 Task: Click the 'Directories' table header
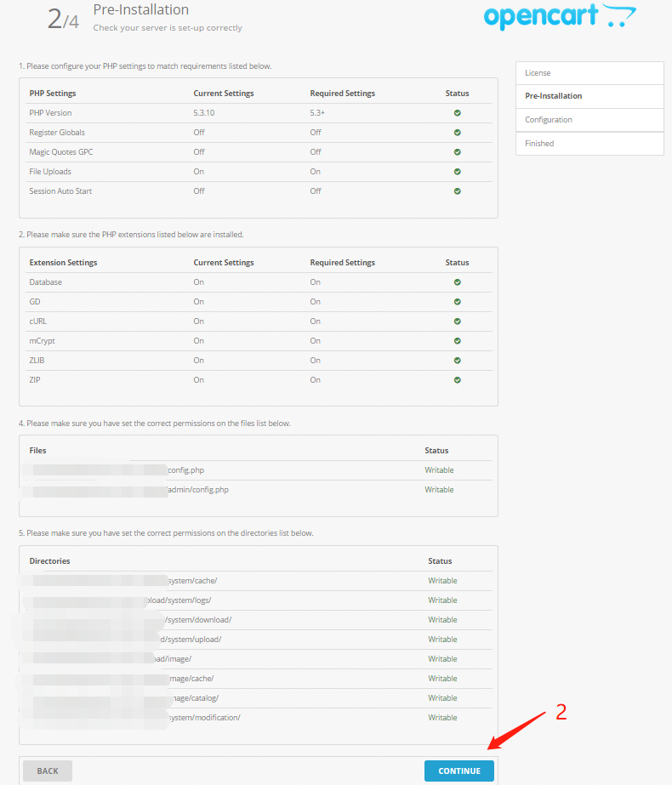(49, 561)
